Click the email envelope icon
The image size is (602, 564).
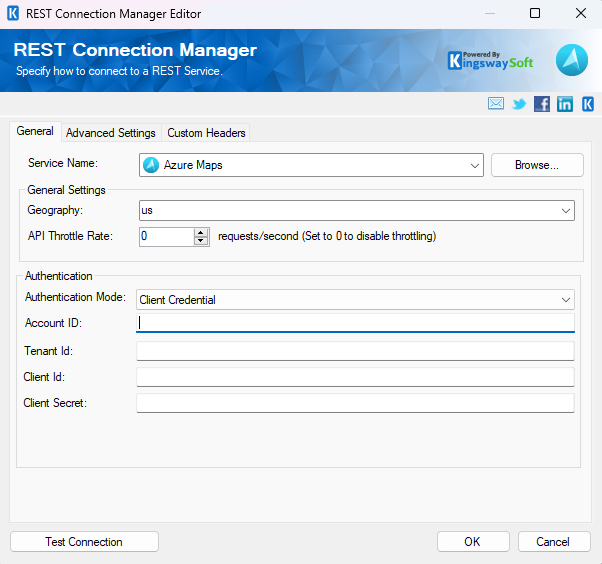point(496,104)
